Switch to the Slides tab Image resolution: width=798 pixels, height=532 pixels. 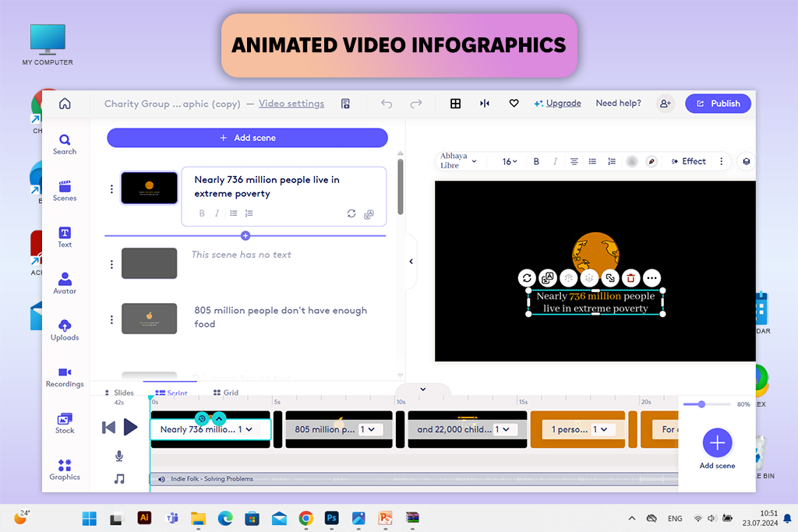(119, 393)
